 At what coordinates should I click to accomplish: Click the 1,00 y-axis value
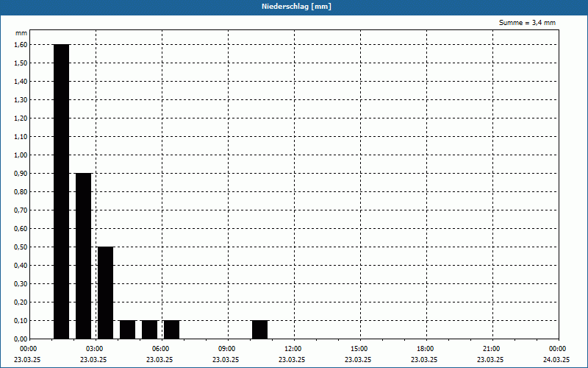(21, 155)
